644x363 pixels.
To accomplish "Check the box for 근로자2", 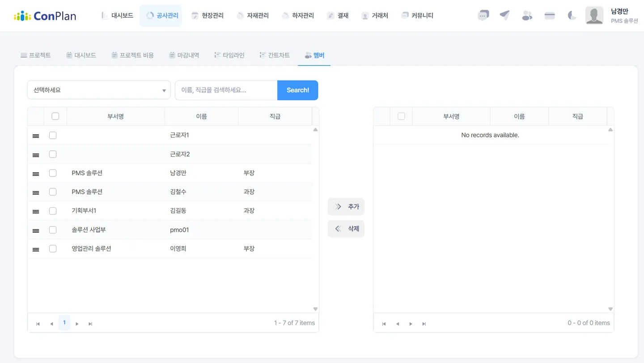I will pyautogui.click(x=53, y=154).
